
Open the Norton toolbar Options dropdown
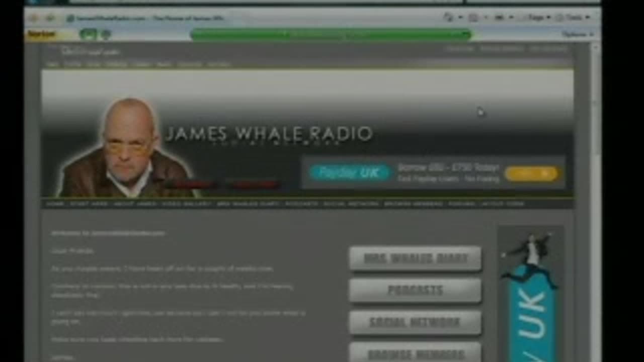click(577, 34)
